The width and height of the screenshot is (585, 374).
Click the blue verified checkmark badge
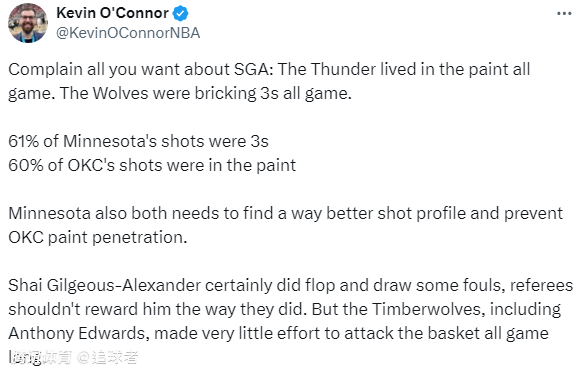pos(181,13)
